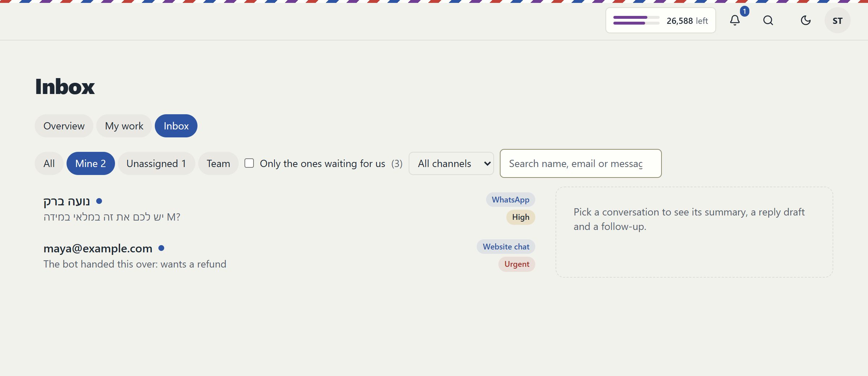Click the WhatsApp channel badge
Viewport: 868px width, 376px height.
(x=510, y=200)
